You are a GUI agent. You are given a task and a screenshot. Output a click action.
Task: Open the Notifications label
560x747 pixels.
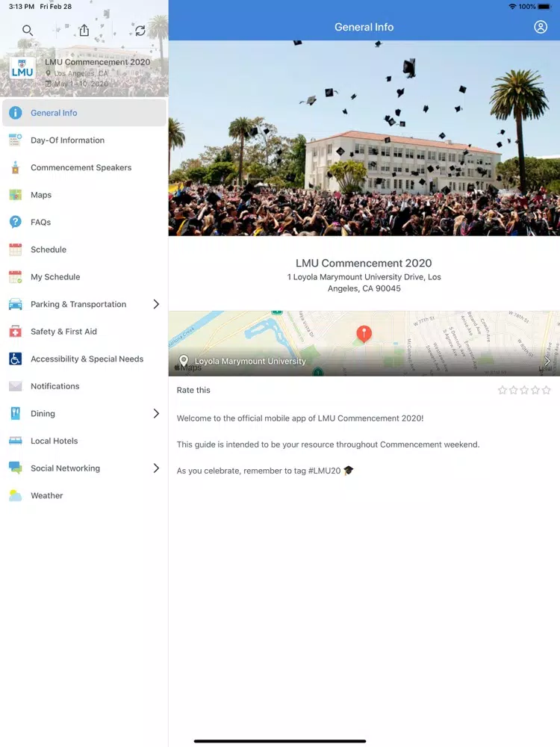tap(55, 386)
